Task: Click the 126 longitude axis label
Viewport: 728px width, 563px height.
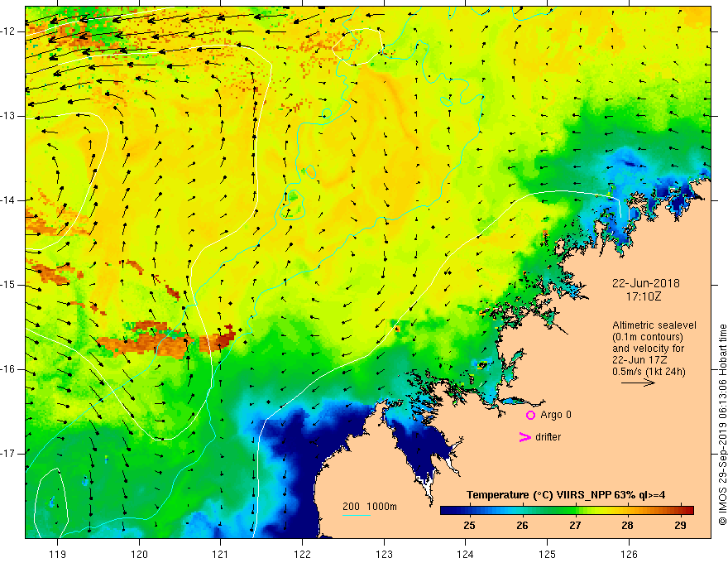Action: [x=629, y=554]
